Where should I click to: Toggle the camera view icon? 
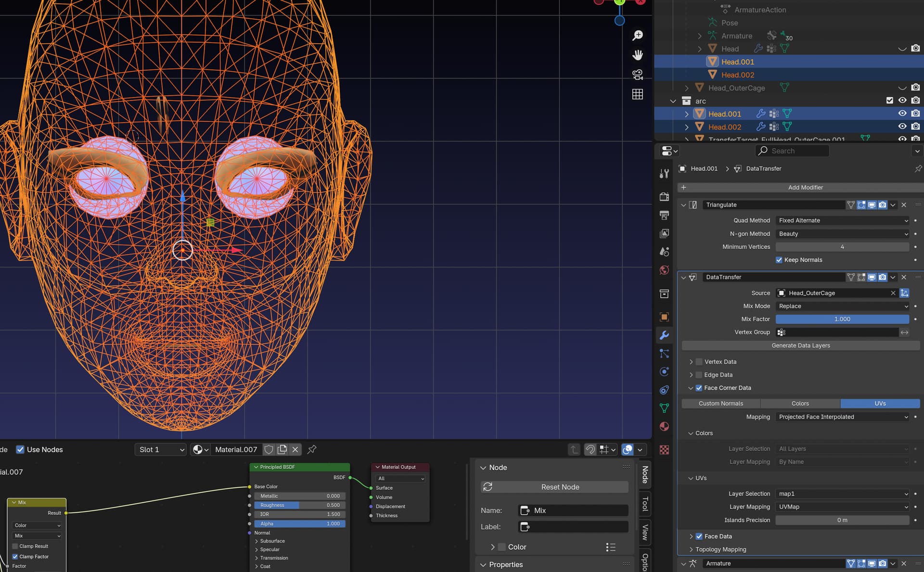[x=638, y=75]
